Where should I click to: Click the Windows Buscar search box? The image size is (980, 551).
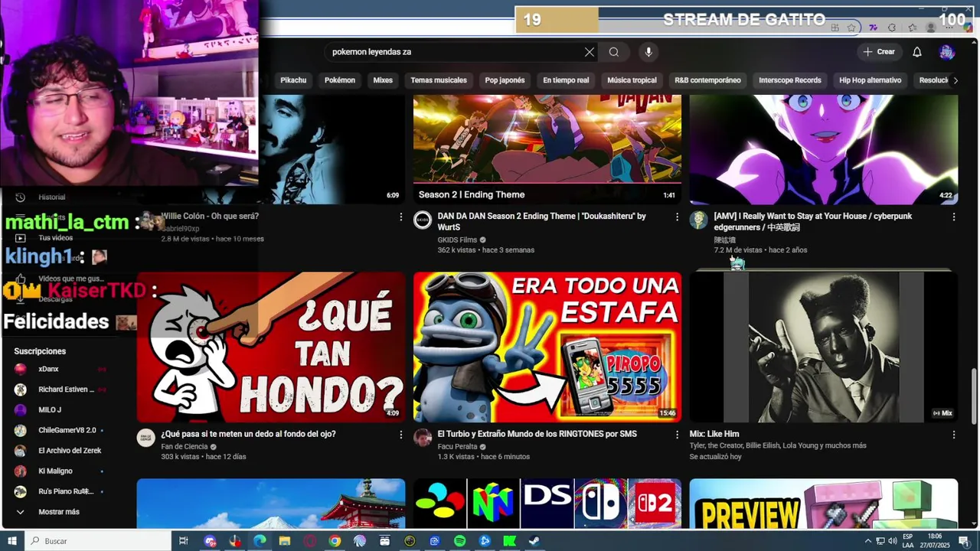(x=99, y=541)
